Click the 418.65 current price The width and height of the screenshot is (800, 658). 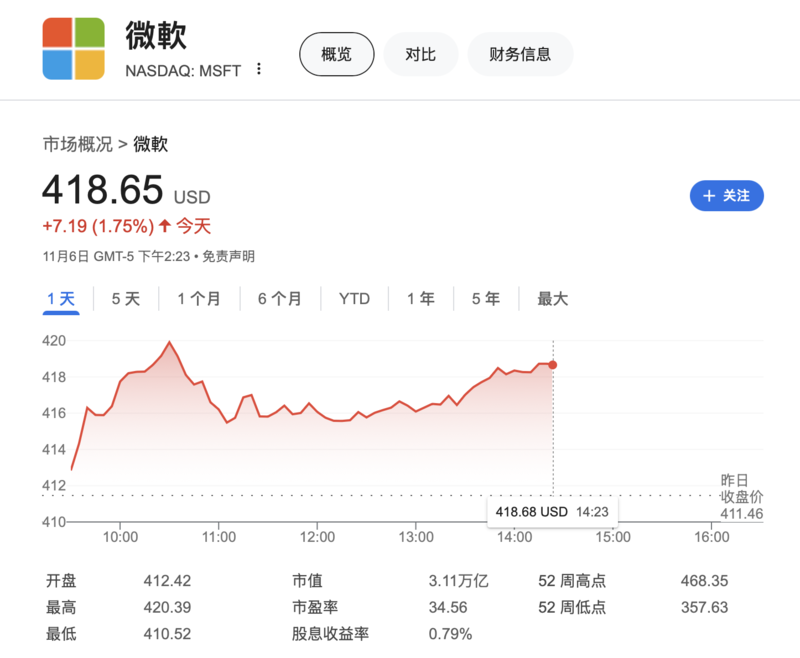[x=103, y=190]
